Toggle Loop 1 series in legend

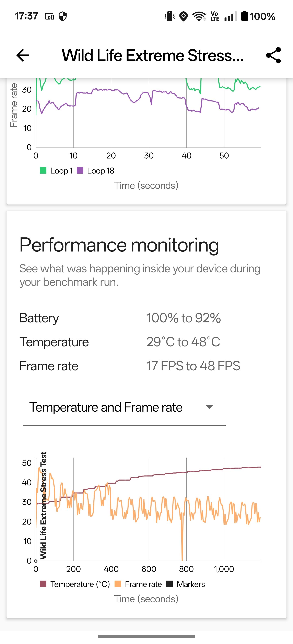point(56,171)
